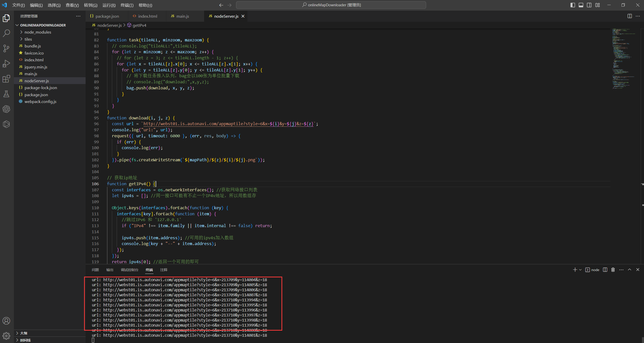Open editor more actions menu
Screen dimensions: 644x343
[638, 16]
